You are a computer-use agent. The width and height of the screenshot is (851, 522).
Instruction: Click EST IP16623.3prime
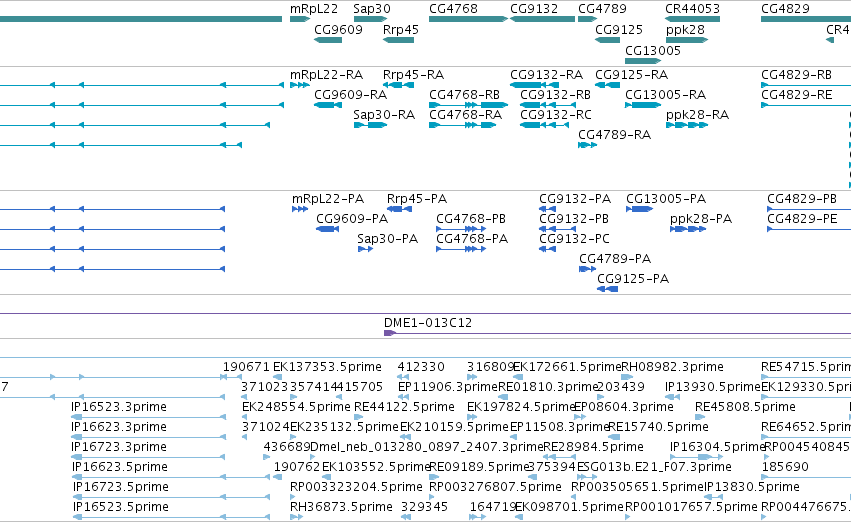(119, 427)
